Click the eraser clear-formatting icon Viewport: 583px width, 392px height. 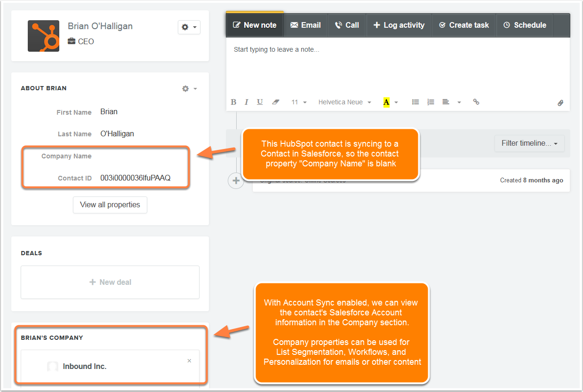[x=276, y=102]
